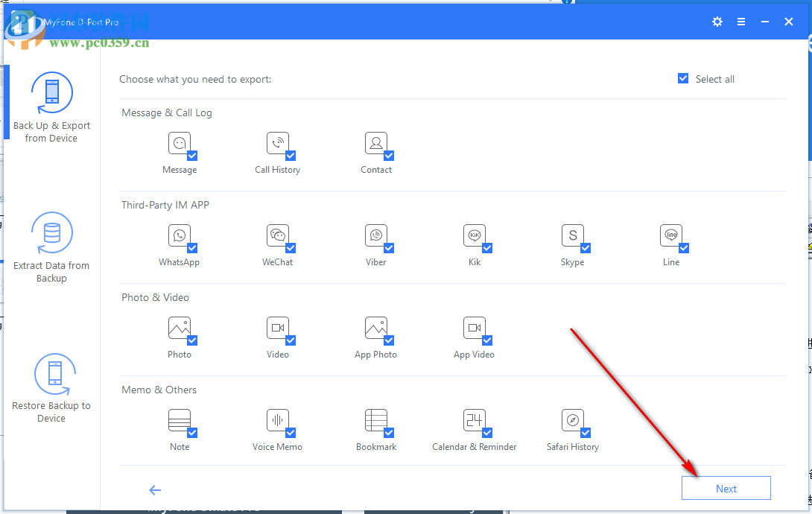This screenshot has height=514, width=812.
Task: Click the Next button
Action: pos(726,489)
